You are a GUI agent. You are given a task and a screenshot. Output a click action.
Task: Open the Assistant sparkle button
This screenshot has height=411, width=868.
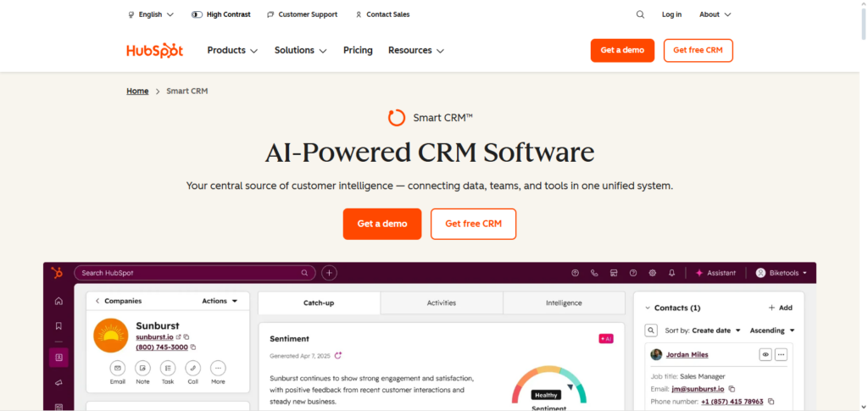click(x=715, y=273)
